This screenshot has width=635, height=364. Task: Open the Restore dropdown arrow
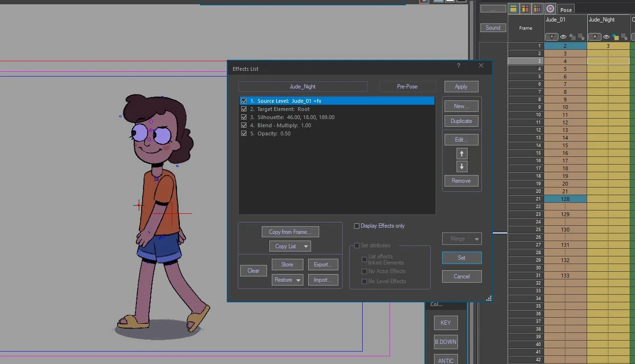pyautogui.click(x=299, y=280)
